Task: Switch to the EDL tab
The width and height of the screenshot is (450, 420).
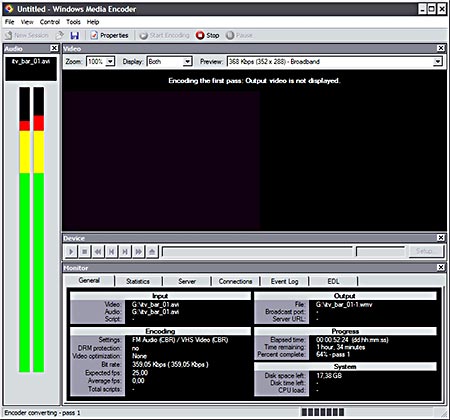Action: click(x=333, y=281)
